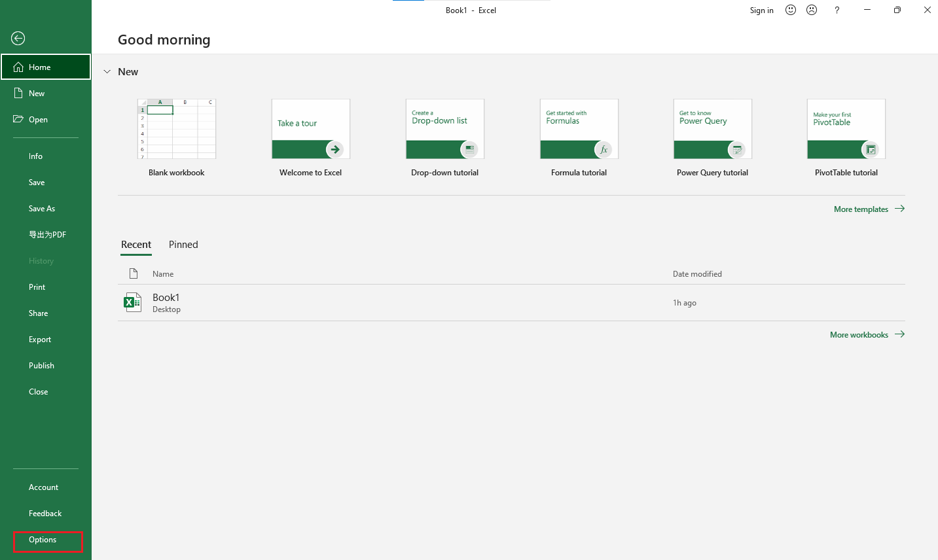Choose Save As in the sidebar
Viewport: 938px width, 560px height.
pos(46,209)
